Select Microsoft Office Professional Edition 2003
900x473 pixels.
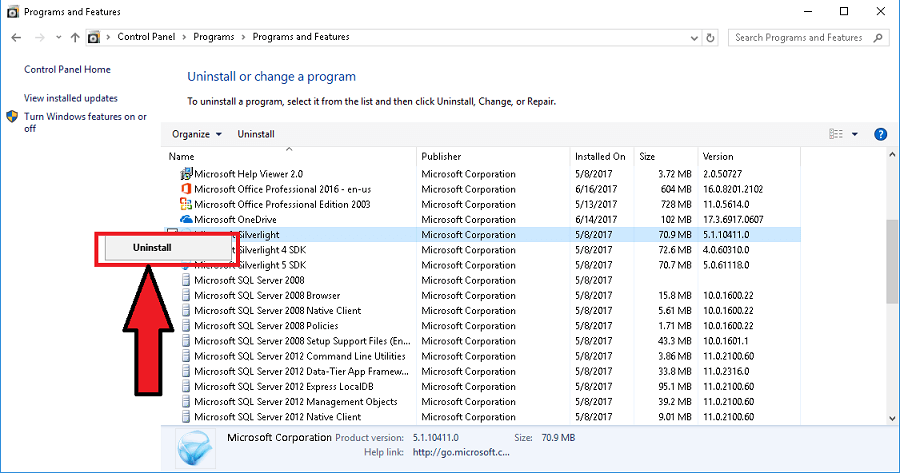(482, 204)
